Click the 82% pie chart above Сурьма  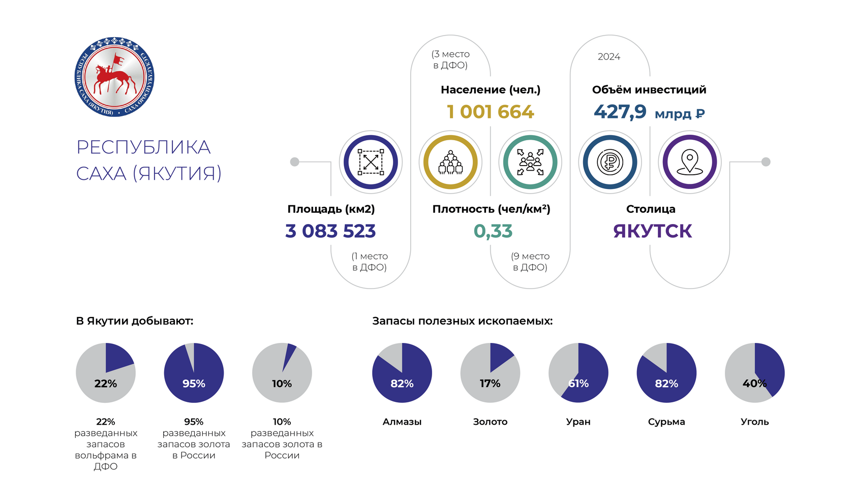666,373
